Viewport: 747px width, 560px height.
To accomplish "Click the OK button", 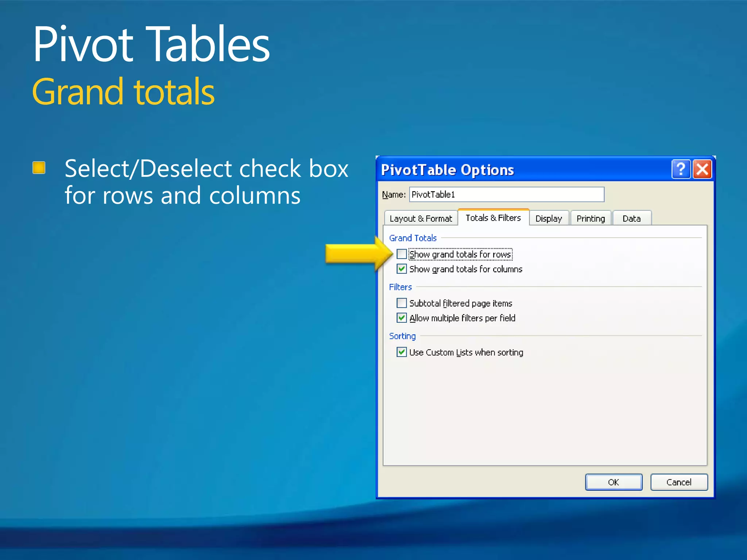I will click(x=614, y=482).
